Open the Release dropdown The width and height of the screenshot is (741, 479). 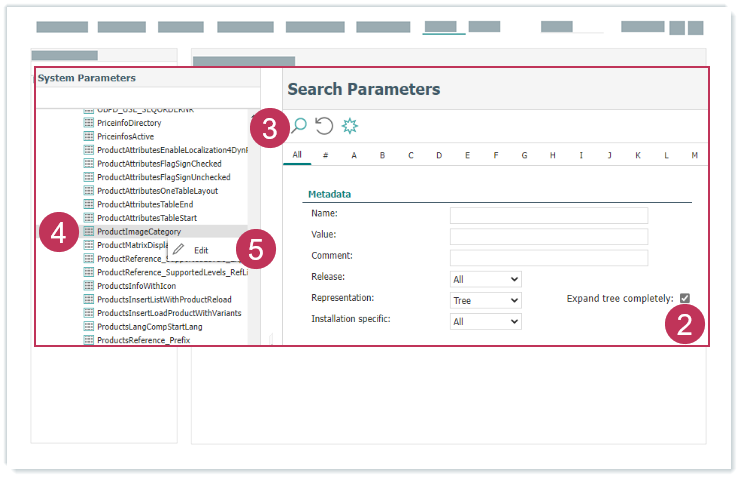click(485, 280)
